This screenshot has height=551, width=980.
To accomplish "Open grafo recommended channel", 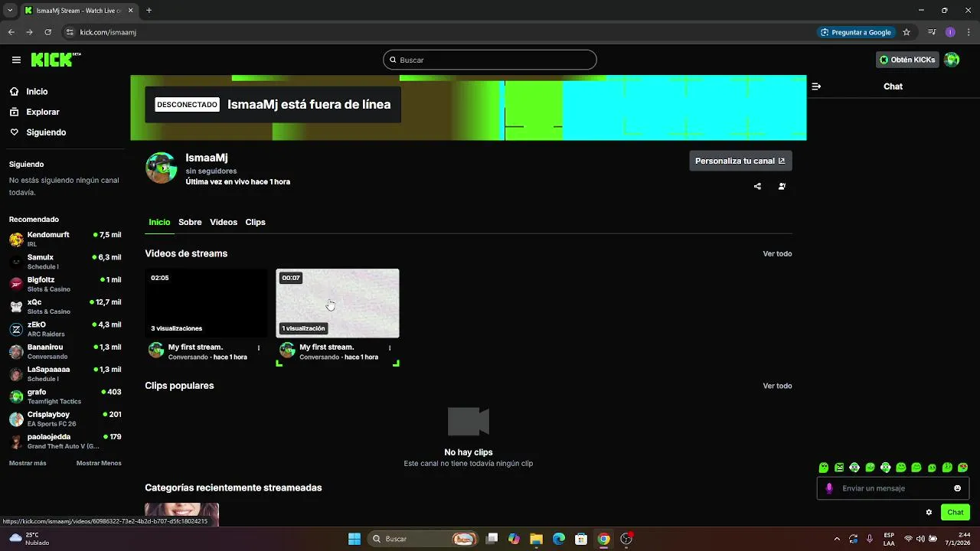I will [x=65, y=396].
